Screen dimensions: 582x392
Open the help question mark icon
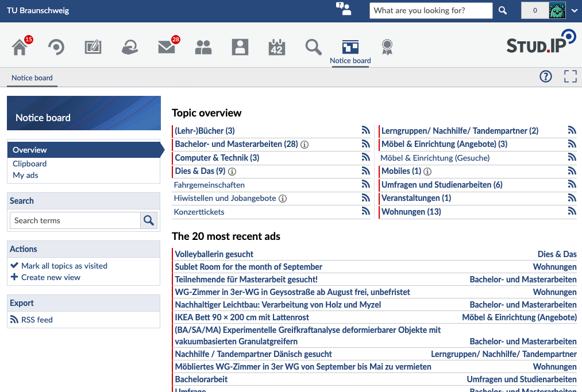[x=546, y=76]
